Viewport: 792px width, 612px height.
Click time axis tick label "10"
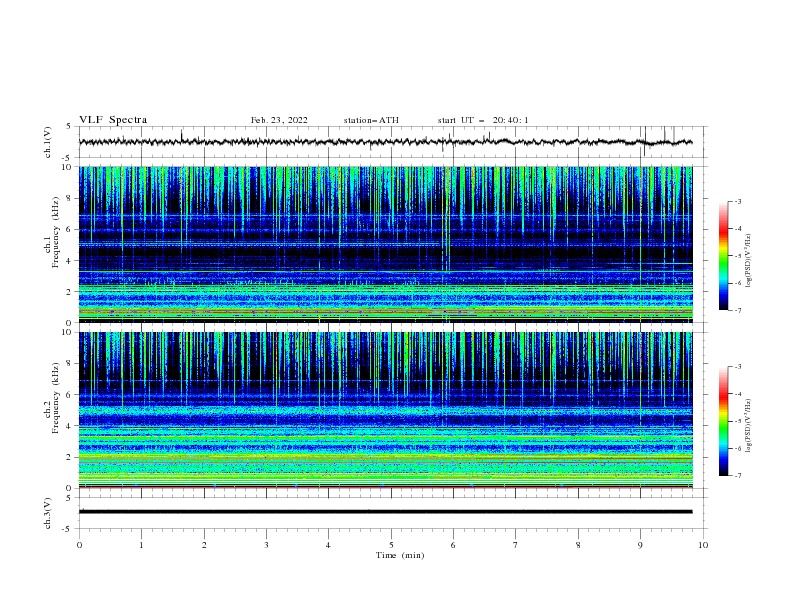703,545
